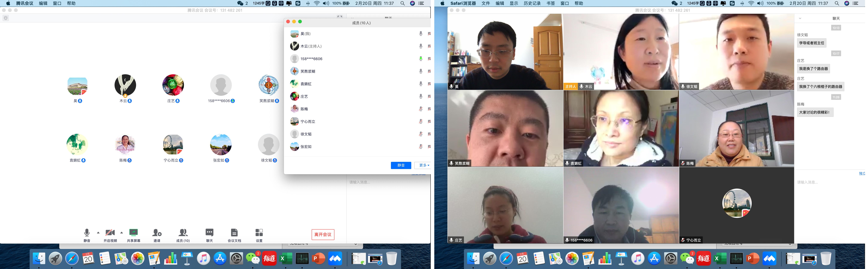Toggle the microphone for 笑熬浆糊 in the members list
Image resolution: width=868 pixels, height=269 pixels.
click(421, 71)
